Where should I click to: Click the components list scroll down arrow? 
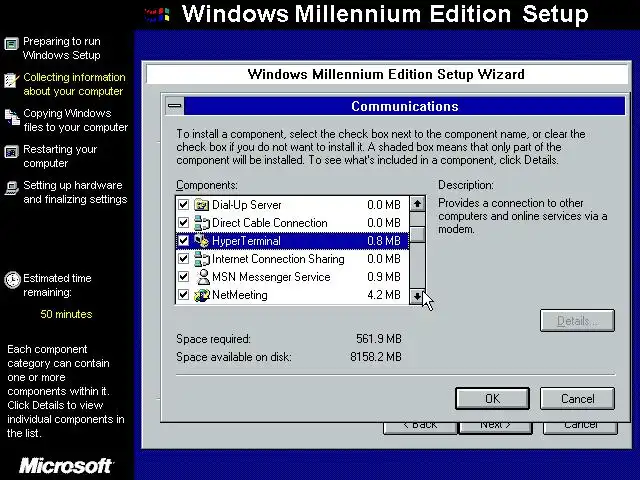(417, 296)
